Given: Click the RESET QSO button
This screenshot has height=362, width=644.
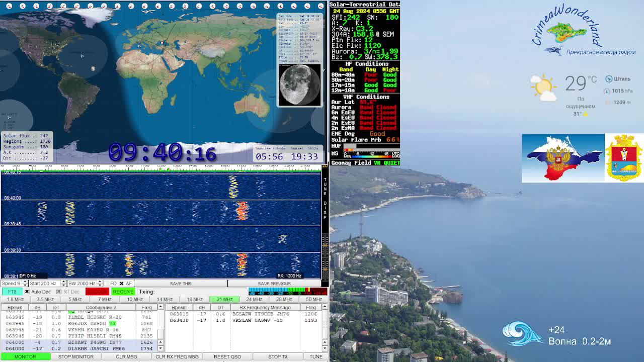Looking at the screenshot, I should coord(227,356).
